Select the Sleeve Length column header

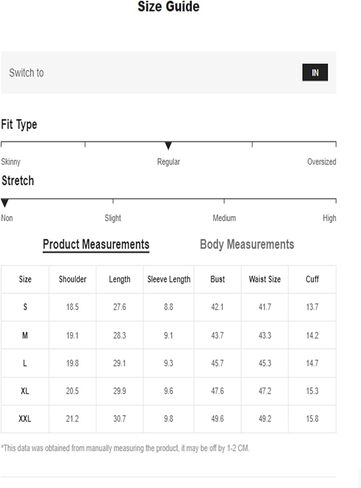pos(169,279)
